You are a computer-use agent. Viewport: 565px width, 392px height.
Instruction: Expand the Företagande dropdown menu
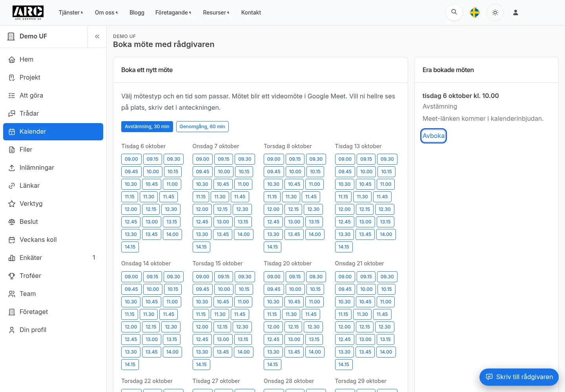[173, 13]
